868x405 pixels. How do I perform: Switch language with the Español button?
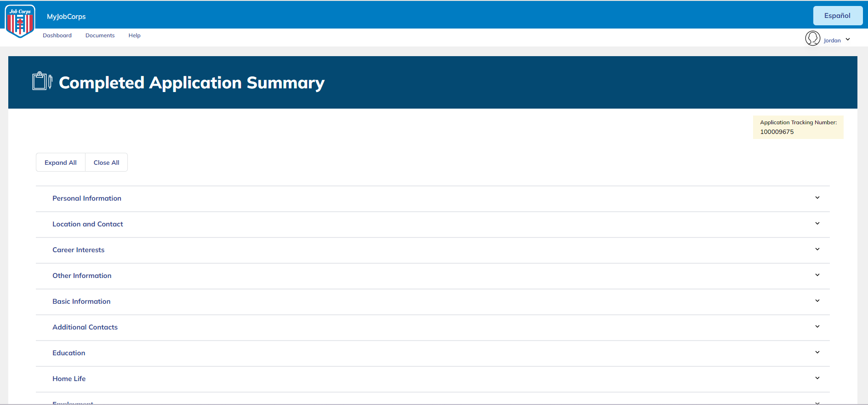tap(837, 16)
